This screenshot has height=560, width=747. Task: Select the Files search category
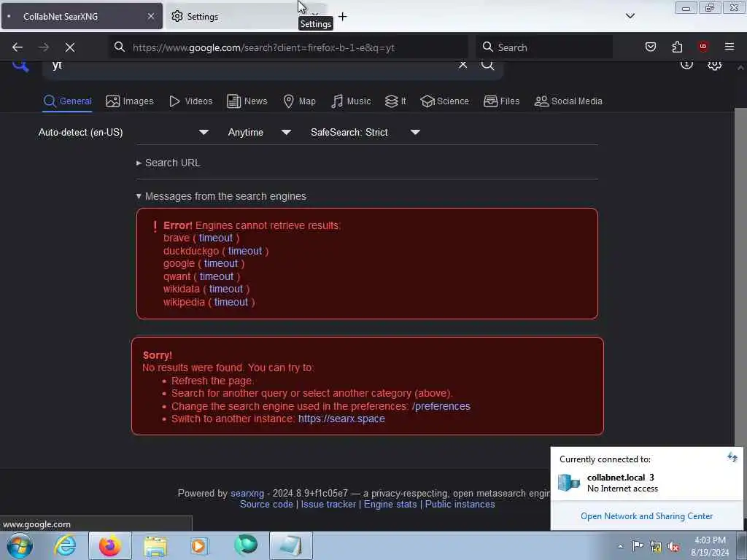[x=501, y=101]
